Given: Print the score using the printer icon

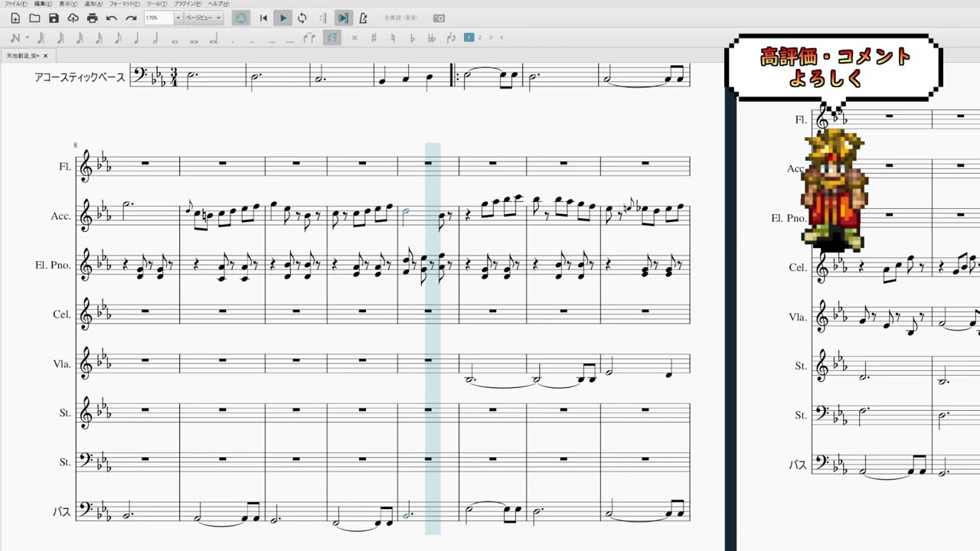Looking at the screenshot, I should [x=93, y=18].
